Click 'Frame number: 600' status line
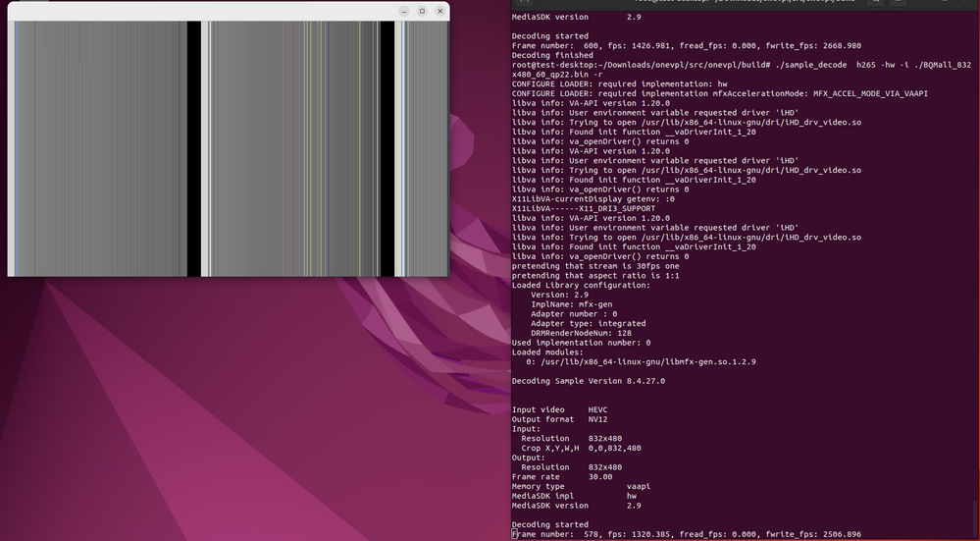 point(687,46)
